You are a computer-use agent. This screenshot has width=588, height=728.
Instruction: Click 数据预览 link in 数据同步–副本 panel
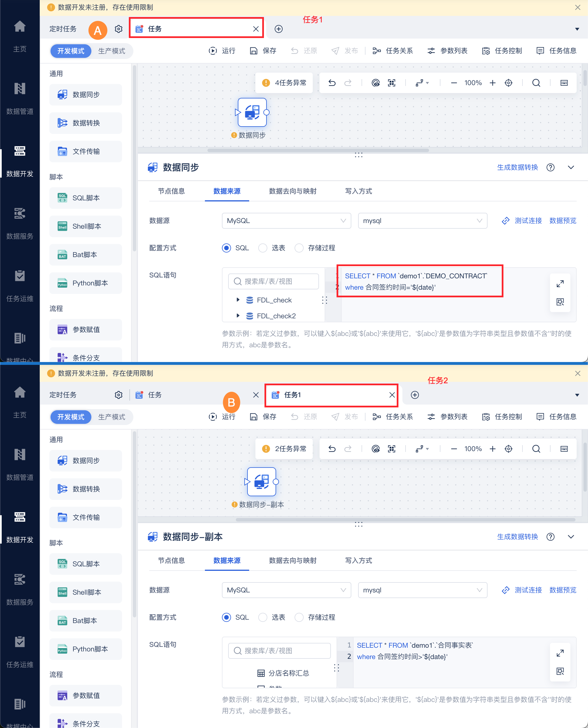point(562,590)
